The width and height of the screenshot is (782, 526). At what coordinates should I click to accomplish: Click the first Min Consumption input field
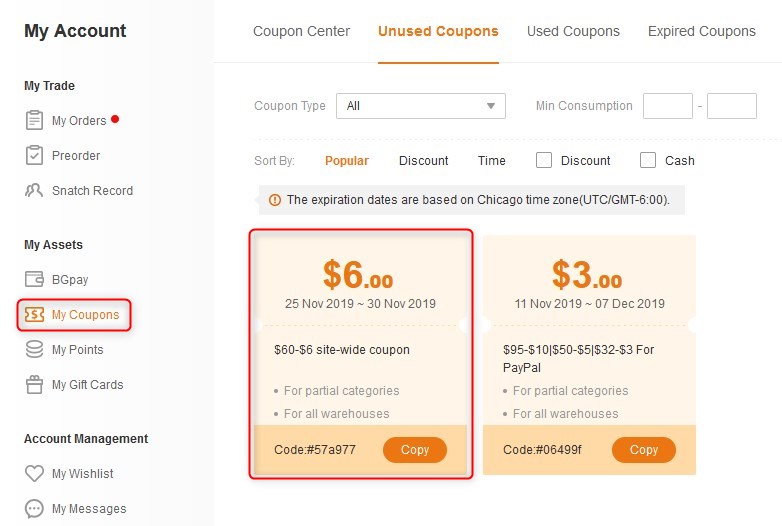coord(668,106)
